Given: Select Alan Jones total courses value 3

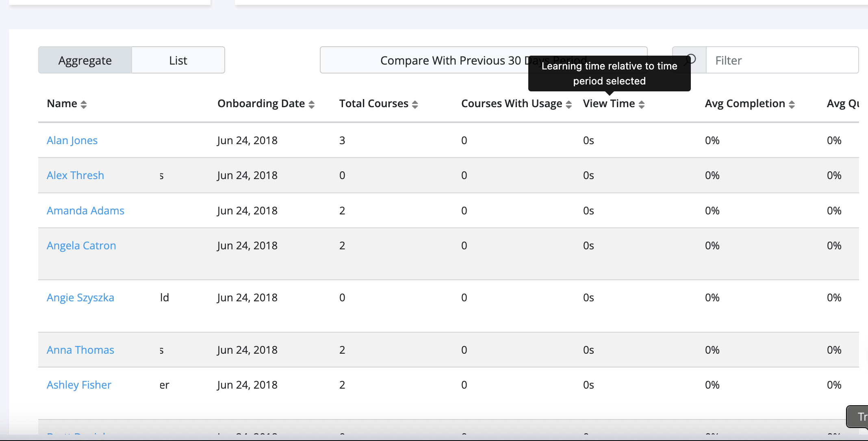Looking at the screenshot, I should coord(342,140).
